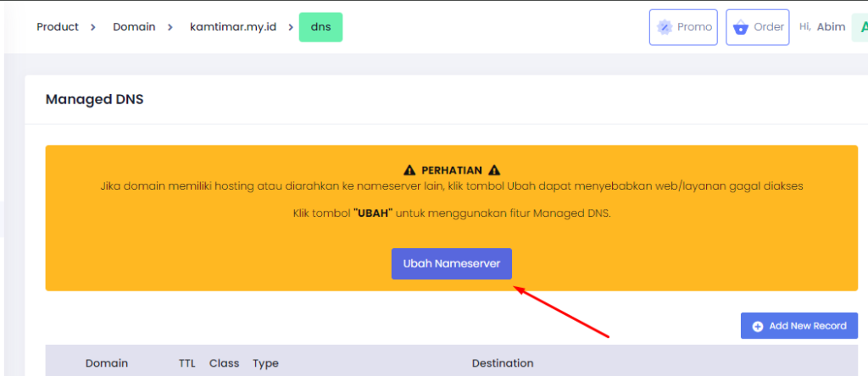Open the Order page

(758, 27)
